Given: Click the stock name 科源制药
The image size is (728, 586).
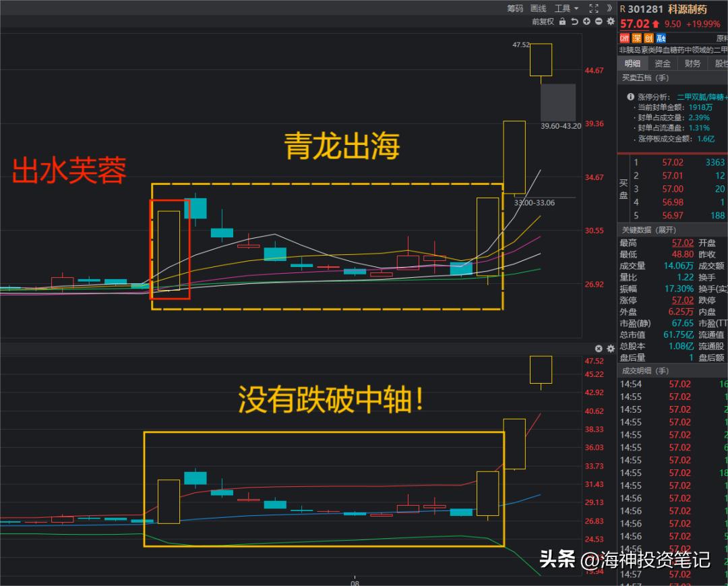Looking at the screenshot, I should click(x=688, y=9).
